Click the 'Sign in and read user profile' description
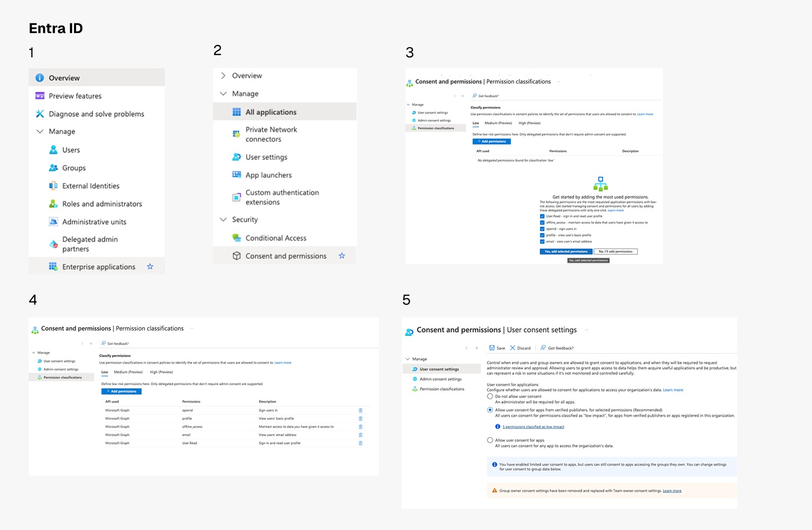812x530 pixels. (280, 443)
